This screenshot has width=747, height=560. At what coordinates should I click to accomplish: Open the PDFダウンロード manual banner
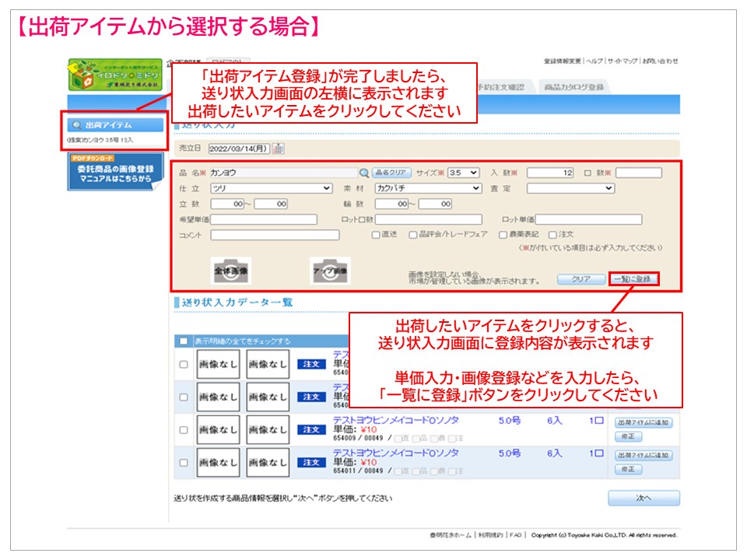click(x=115, y=171)
